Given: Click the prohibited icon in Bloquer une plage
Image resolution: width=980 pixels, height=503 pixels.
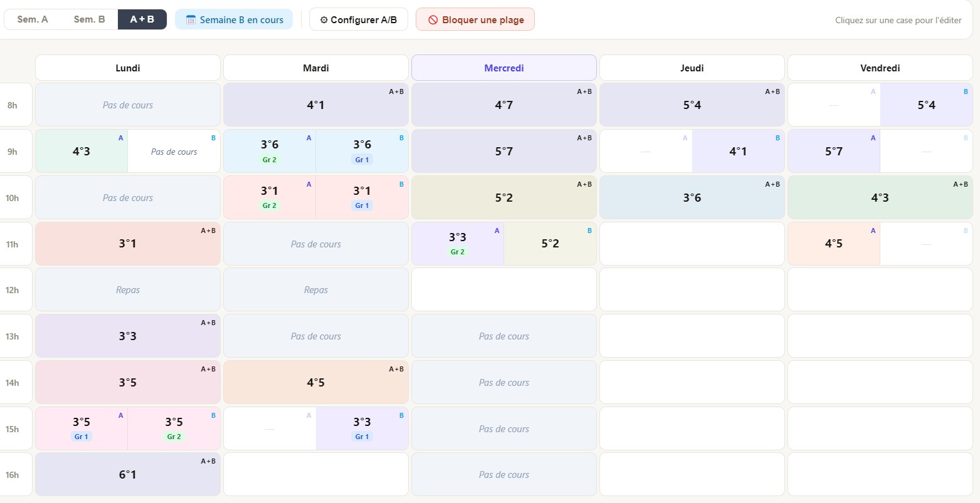Looking at the screenshot, I should [x=433, y=19].
